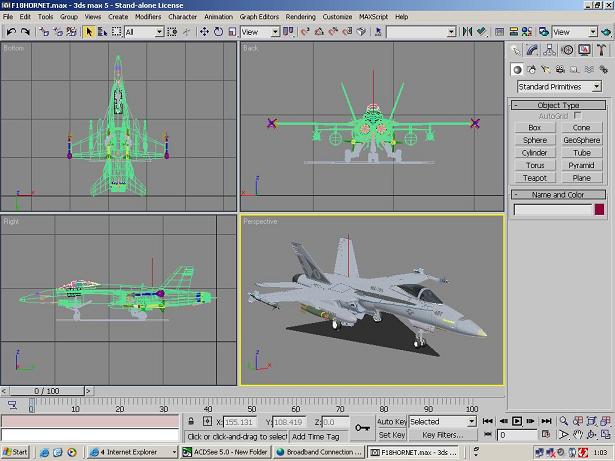This screenshot has width=615, height=461.
Task: Activate the Select Object arrow tool
Action: 89,32
